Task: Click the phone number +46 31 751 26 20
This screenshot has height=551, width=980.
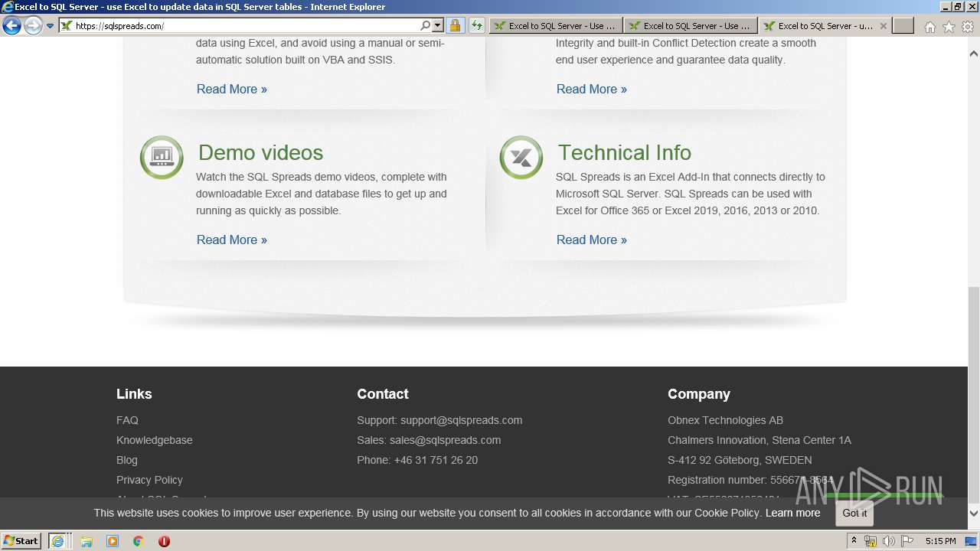Action: coord(436,460)
